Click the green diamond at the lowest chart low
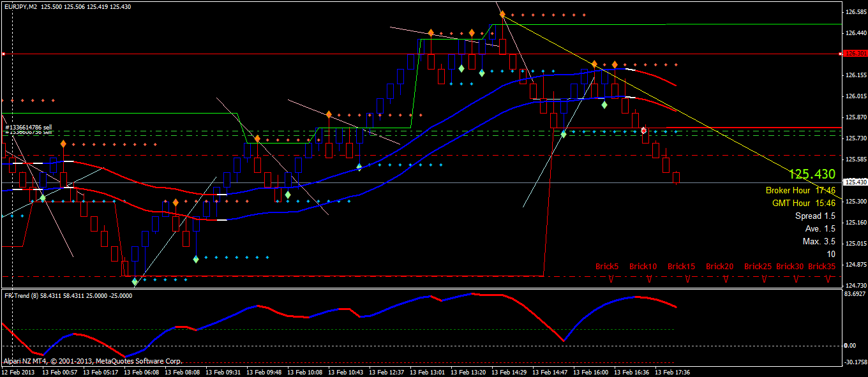Screen dimensions: 868x377 135,281
